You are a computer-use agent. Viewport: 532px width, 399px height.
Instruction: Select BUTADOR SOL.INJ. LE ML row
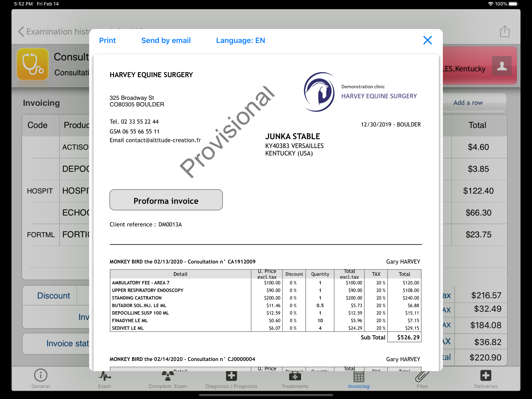pos(266,305)
